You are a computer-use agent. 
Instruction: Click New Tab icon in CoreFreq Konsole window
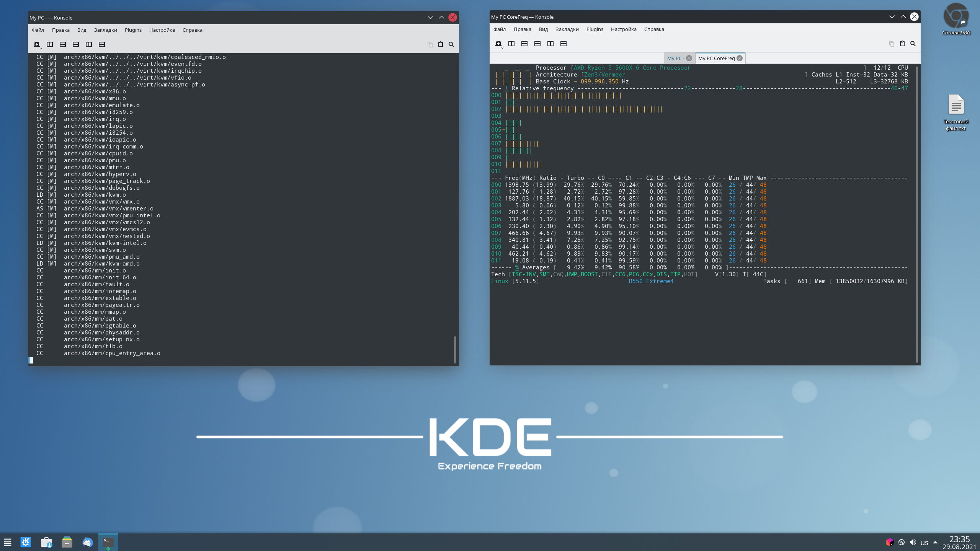click(498, 44)
